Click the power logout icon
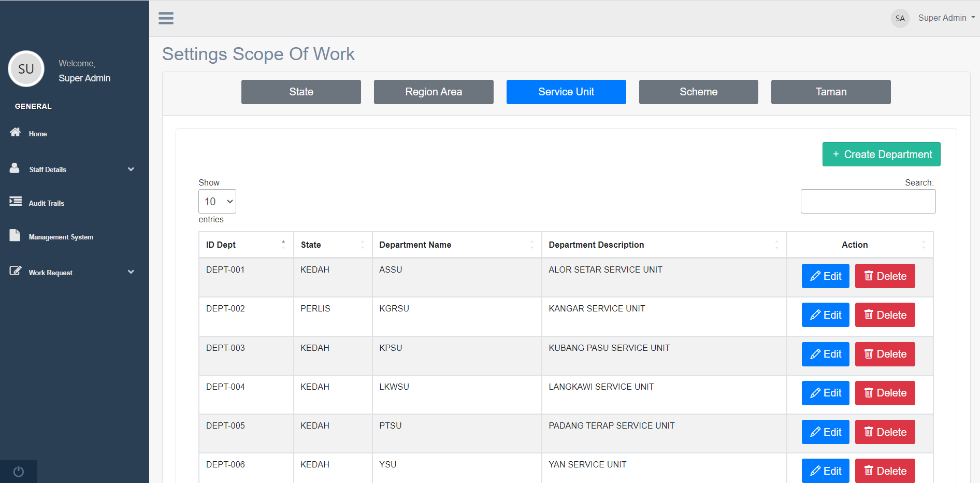This screenshot has width=980, height=483. [19, 472]
